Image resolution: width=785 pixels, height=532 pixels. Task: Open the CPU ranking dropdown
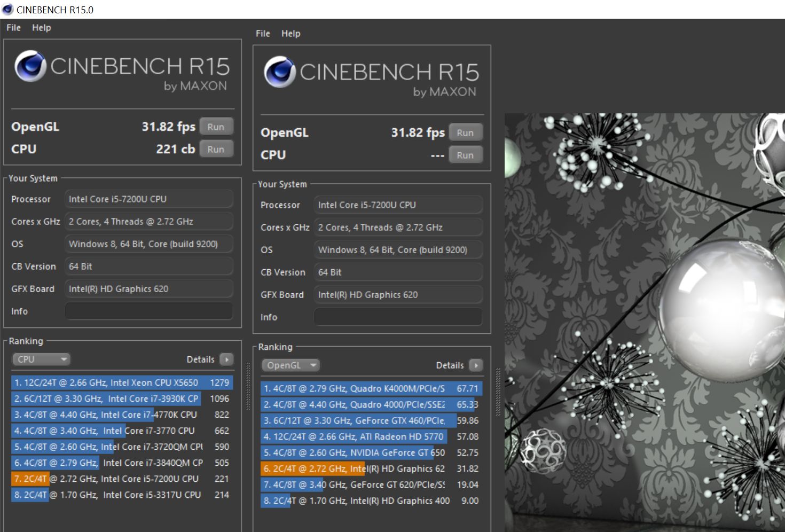tap(42, 359)
